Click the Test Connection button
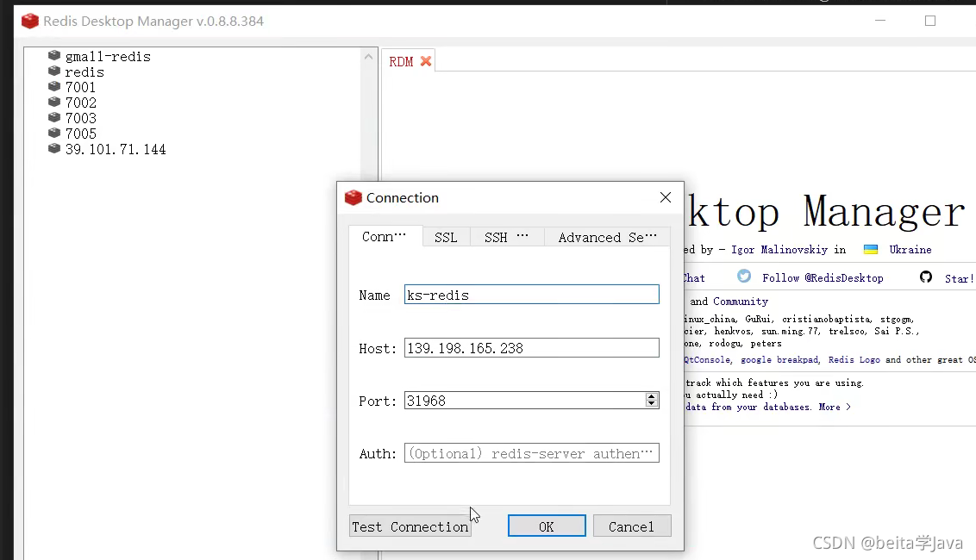Screen dimensions: 976x560 410,526
